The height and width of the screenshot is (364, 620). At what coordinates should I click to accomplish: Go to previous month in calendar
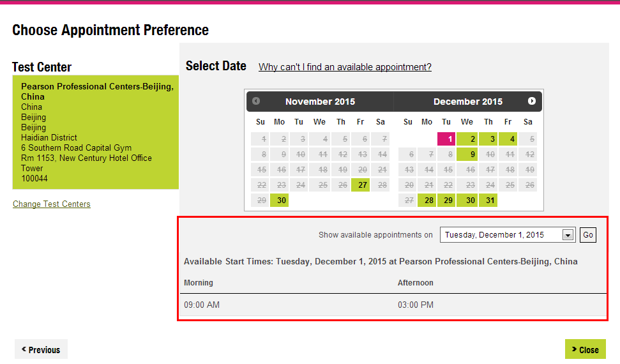[256, 101]
